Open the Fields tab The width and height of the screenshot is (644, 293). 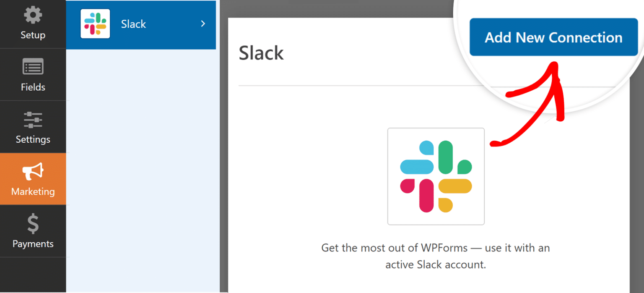(33, 76)
